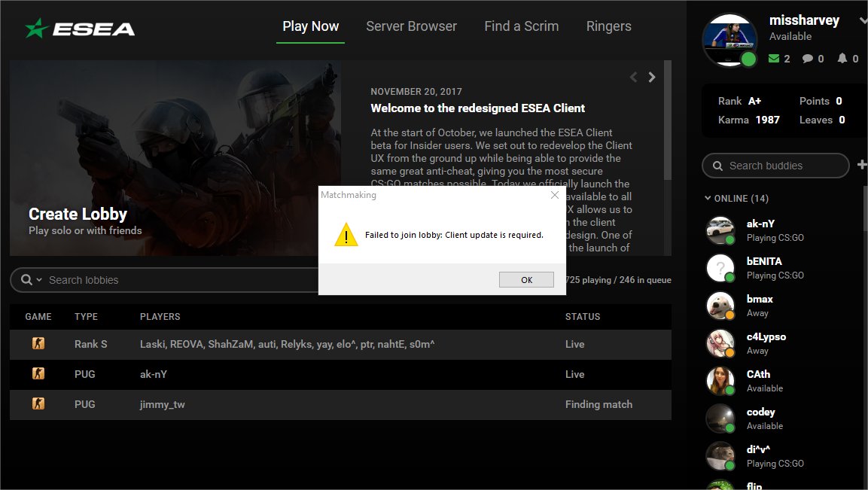
Task: Open the chat bubble notifications icon
Action: click(808, 59)
